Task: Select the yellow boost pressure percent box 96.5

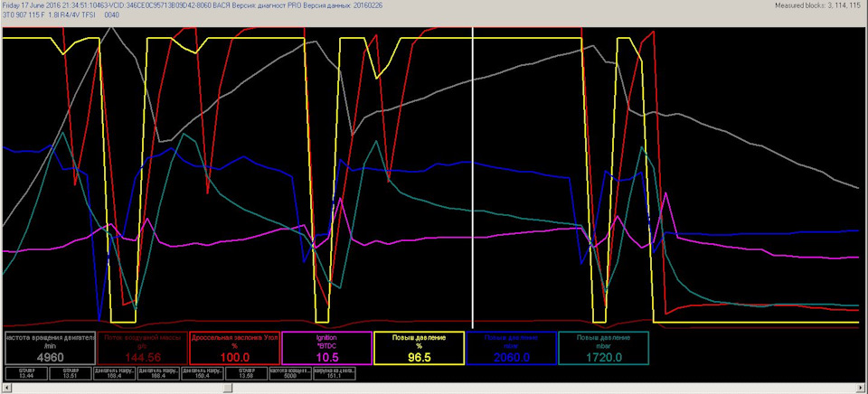Action: (x=419, y=348)
